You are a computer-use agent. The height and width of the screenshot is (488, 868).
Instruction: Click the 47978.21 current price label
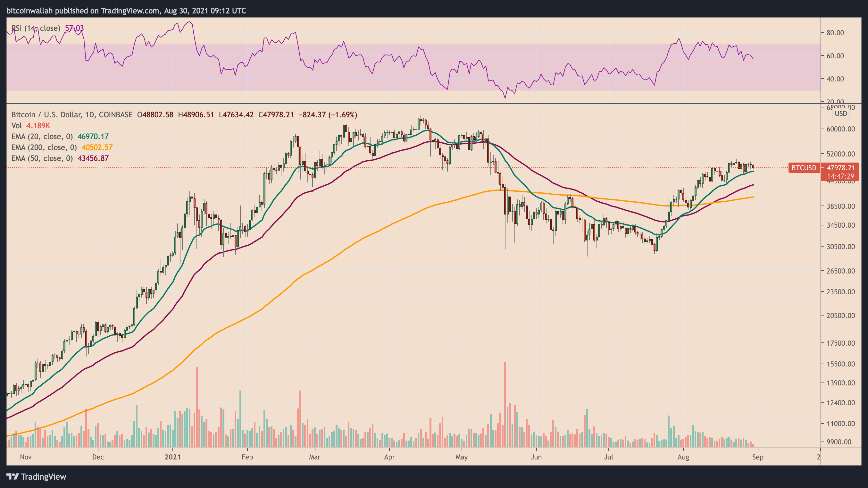[x=841, y=168]
